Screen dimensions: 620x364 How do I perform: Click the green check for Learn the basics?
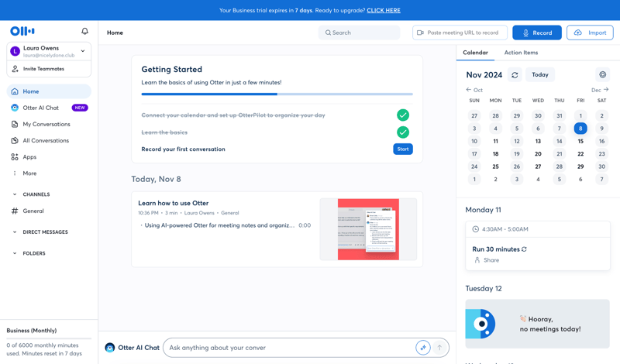click(x=403, y=132)
